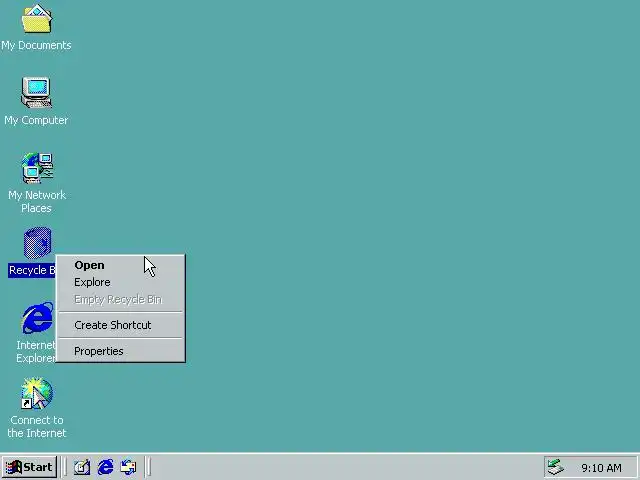Click the 9:10 AM taskbar clock
This screenshot has height=480, width=640.
click(601, 468)
